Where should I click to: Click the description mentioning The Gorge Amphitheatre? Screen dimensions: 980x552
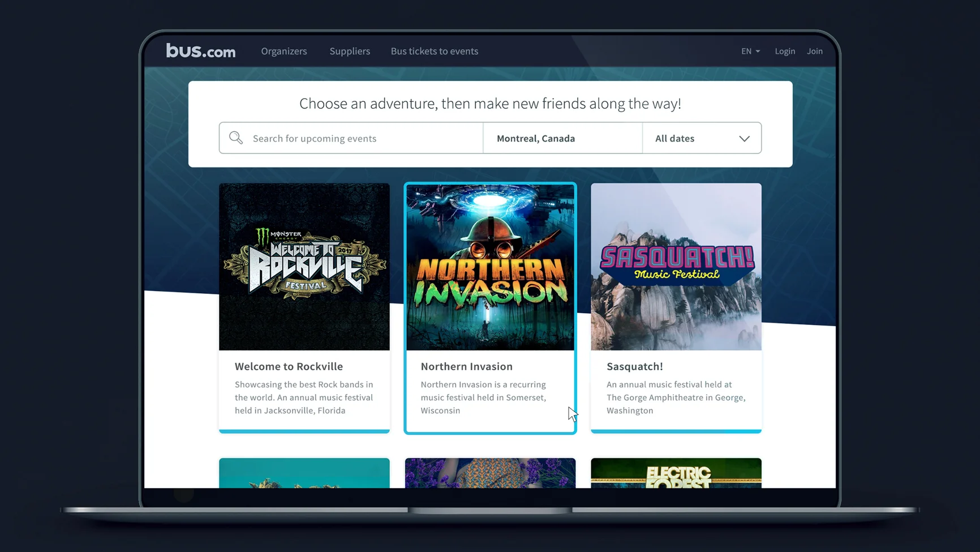tap(676, 397)
